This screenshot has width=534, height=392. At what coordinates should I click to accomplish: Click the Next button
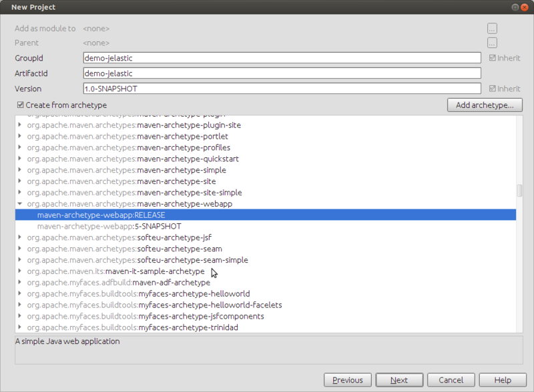[399, 380]
